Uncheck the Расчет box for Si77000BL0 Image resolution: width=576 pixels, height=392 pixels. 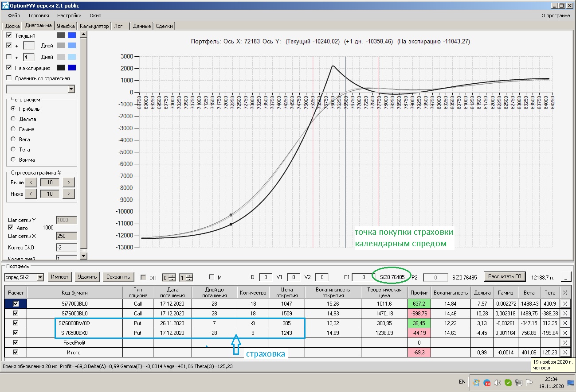[16, 304]
